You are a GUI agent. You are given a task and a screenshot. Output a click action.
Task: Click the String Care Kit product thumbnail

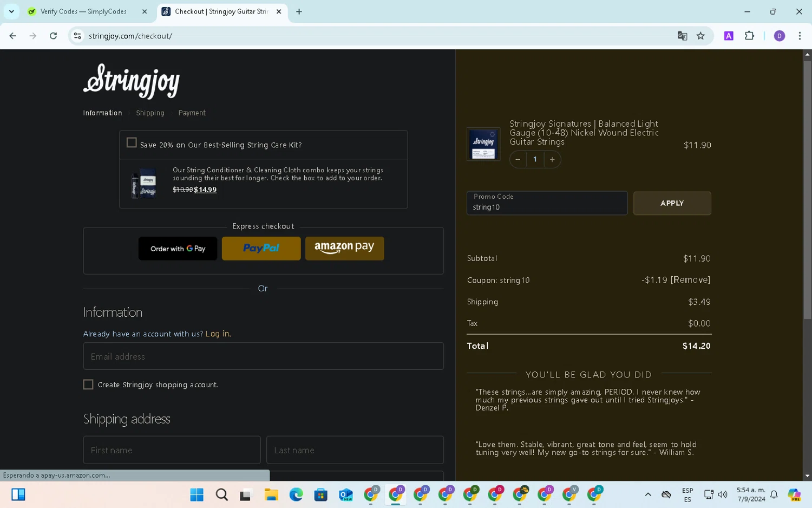[144, 183]
